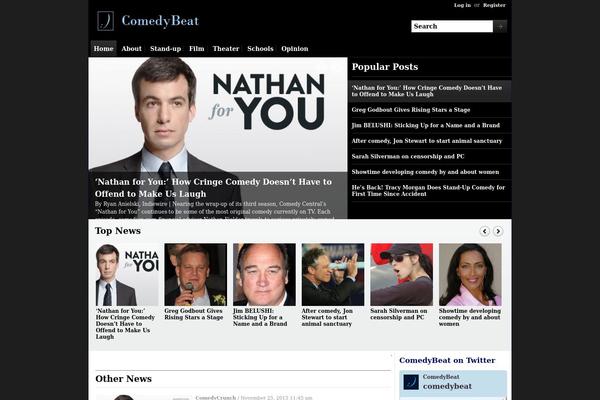
Task: Open Top News caption Jim BELUSHI Sticking Up
Action: point(260,317)
